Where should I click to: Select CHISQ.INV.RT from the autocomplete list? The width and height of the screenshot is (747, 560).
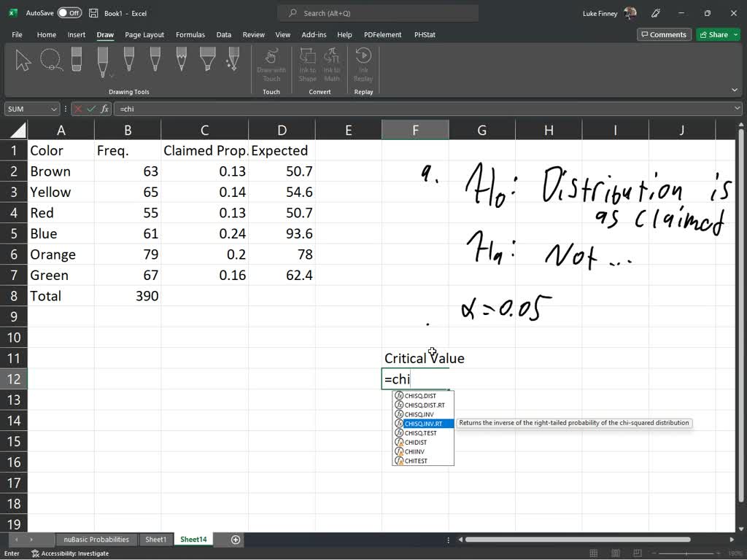coord(423,424)
